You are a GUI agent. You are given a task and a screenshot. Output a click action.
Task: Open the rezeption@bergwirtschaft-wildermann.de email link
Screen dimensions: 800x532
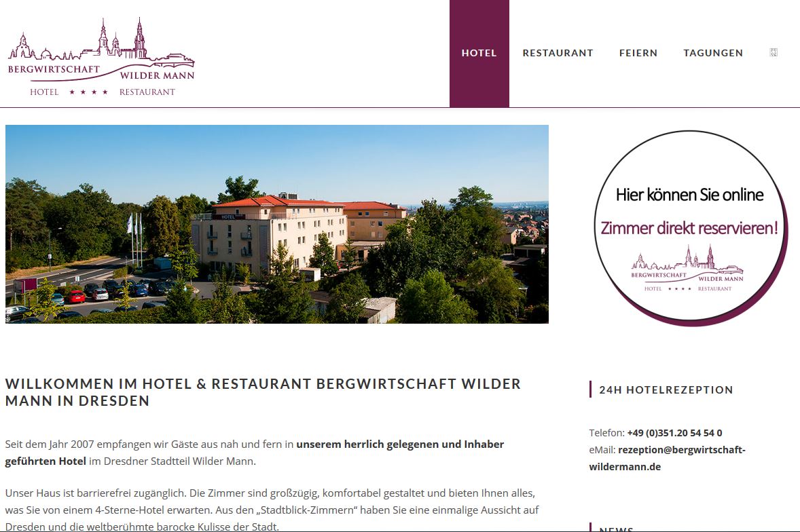click(668, 458)
